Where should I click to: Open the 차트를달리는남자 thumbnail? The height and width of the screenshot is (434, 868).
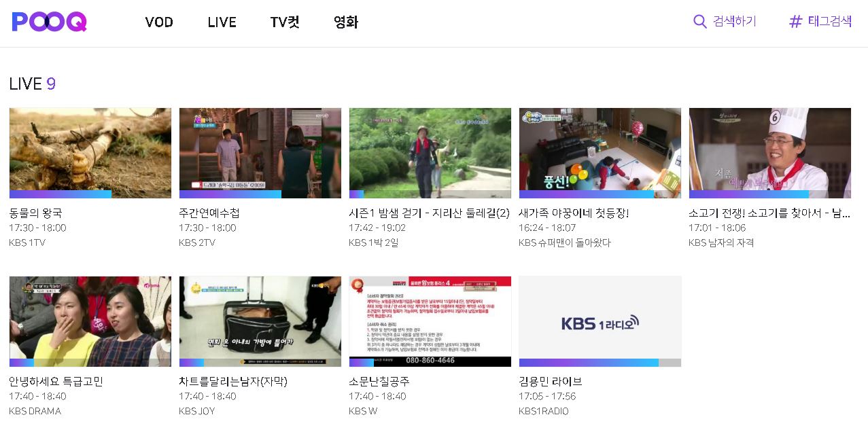coord(260,321)
